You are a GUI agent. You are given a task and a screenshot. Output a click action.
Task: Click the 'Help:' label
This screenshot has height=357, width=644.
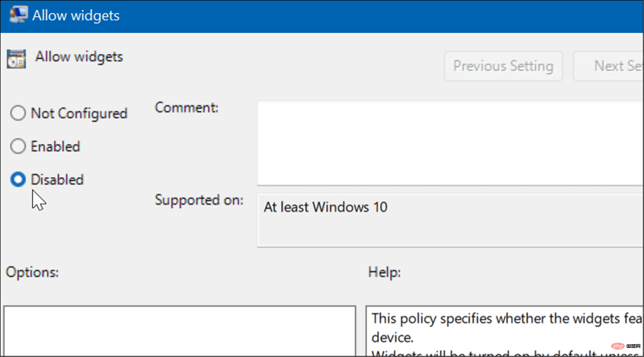pyautogui.click(x=384, y=272)
